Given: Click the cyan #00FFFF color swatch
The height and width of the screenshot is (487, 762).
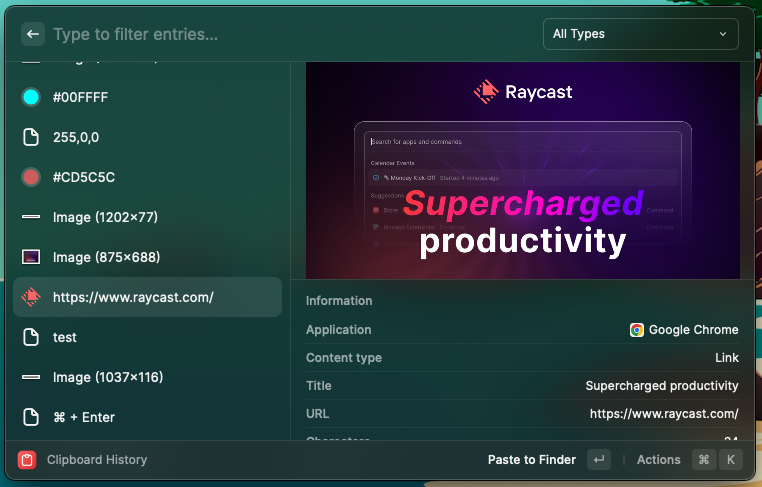Looking at the screenshot, I should [31, 97].
